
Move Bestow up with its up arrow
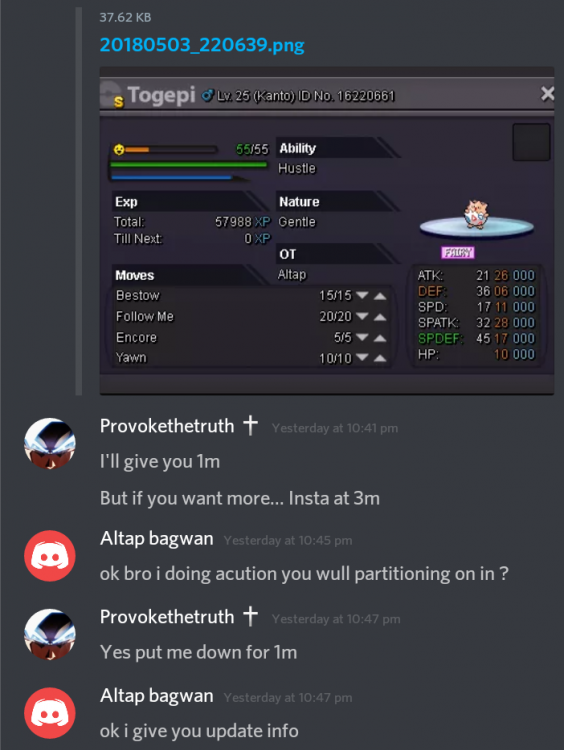[x=380, y=296]
